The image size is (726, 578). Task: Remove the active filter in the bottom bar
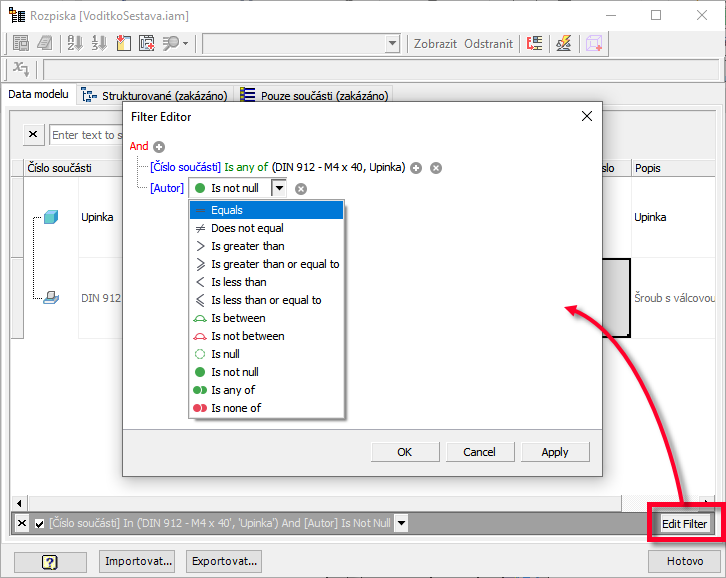pyautogui.click(x=22, y=523)
